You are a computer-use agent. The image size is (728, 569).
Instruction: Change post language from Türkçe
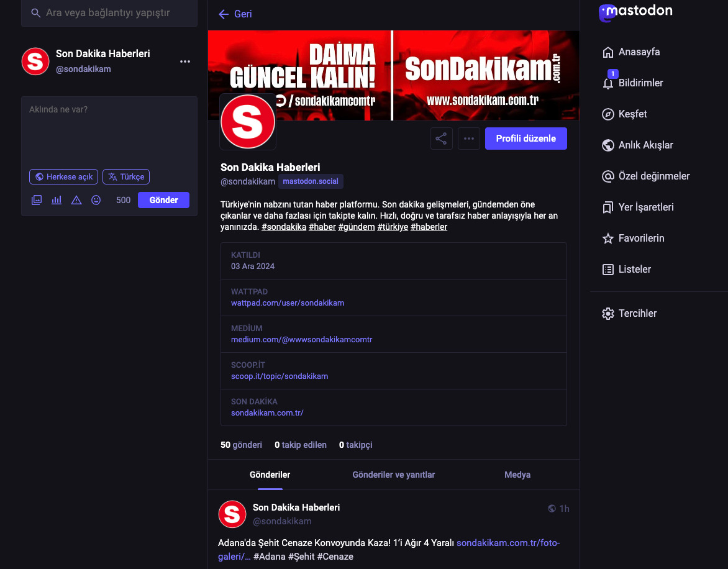coord(126,177)
